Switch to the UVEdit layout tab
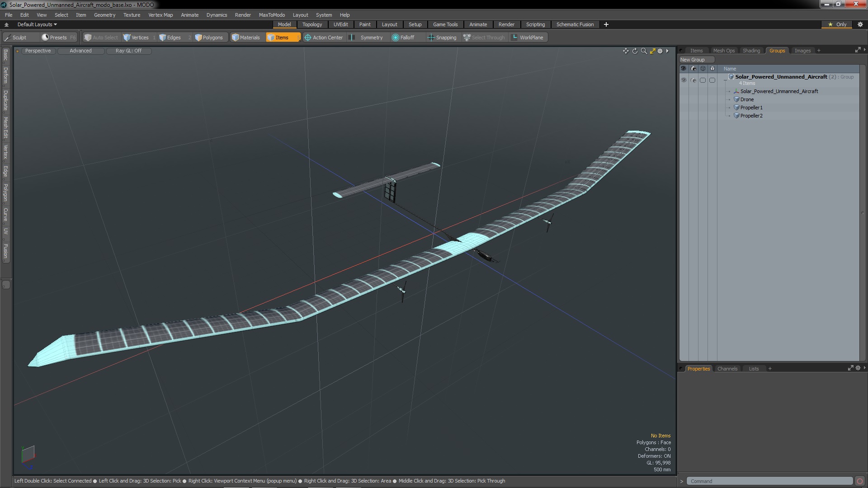Viewport: 868px width, 488px height. [340, 24]
